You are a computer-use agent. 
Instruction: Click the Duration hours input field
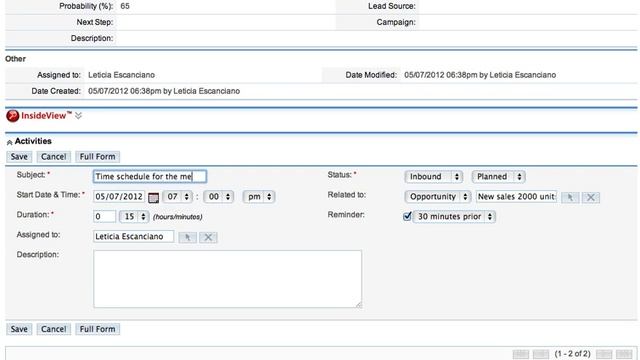click(x=104, y=216)
